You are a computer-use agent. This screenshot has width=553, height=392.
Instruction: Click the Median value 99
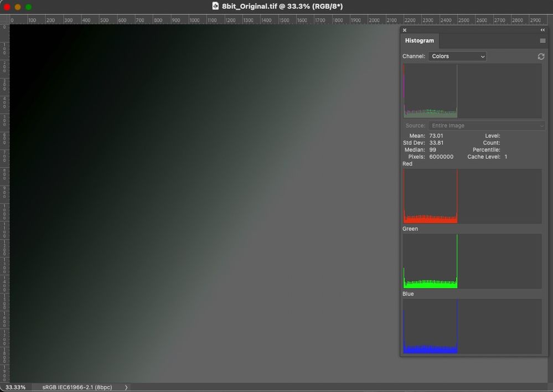tap(432, 150)
